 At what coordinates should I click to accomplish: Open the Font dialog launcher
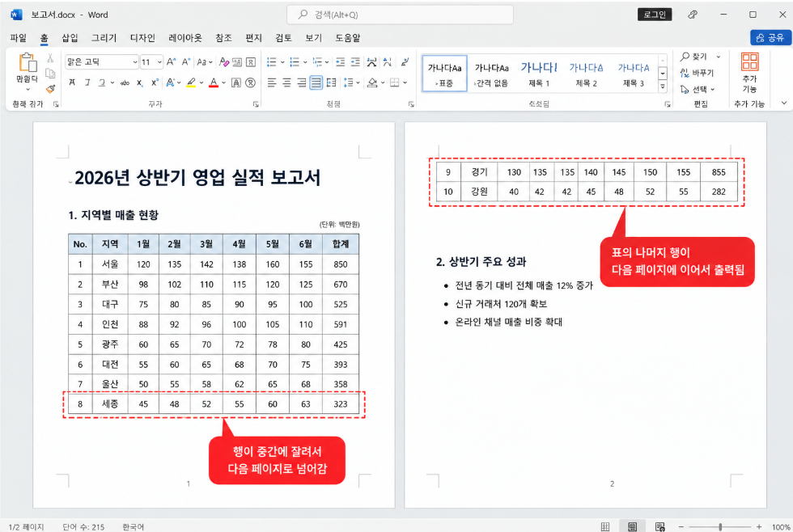[256, 104]
